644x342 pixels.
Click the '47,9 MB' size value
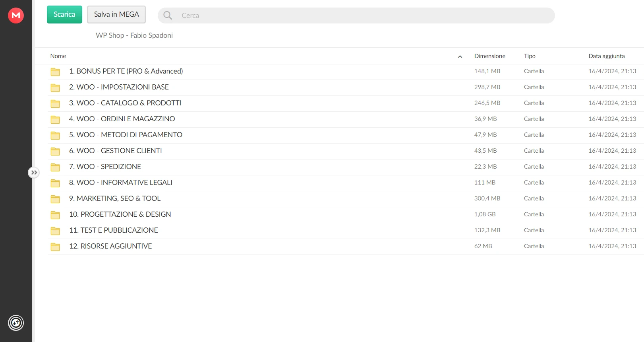[x=485, y=135]
